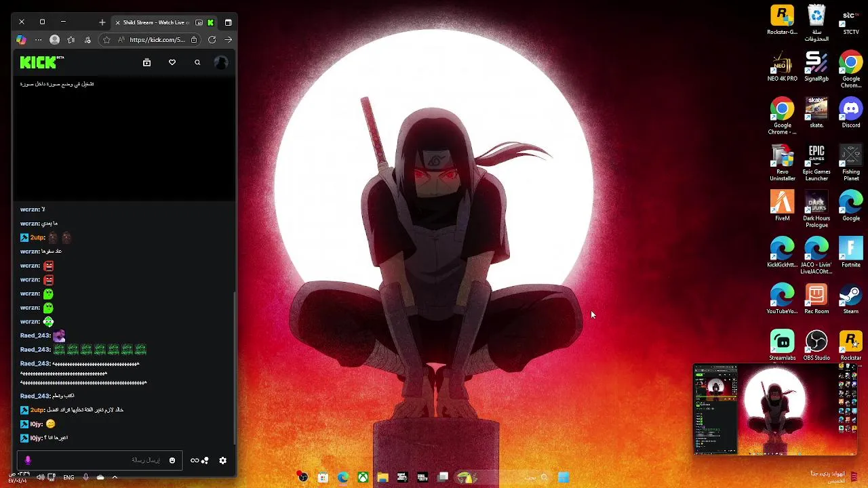
Task: Open the Kick following heart icon
Action: coord(172,62)
